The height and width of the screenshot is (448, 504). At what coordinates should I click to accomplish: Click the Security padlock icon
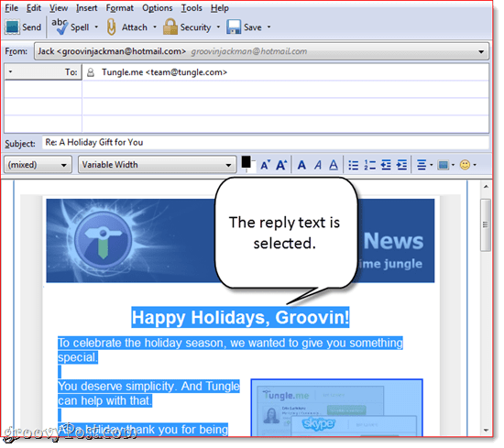point(170,27)
